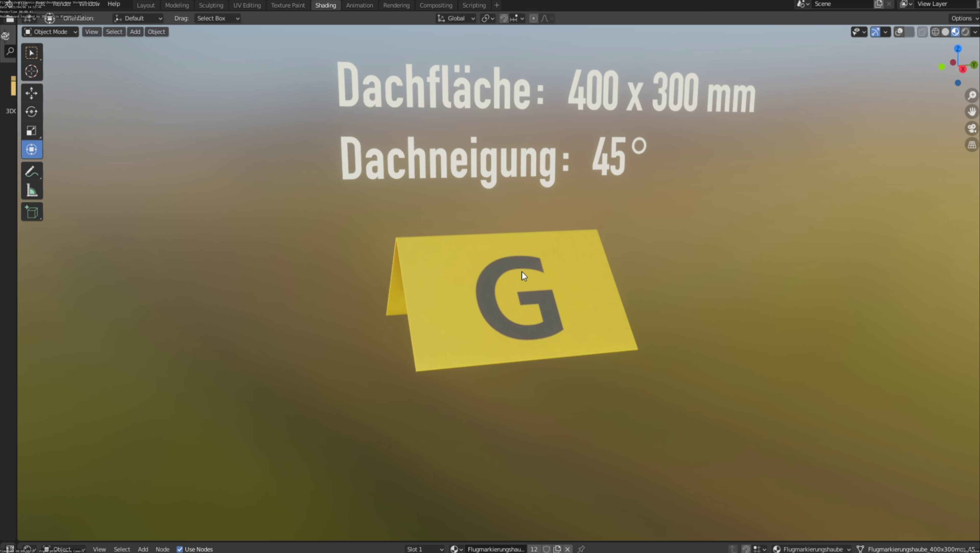Switch to Animation workspace tab
This screenshot has height=553, width=980.
pos(360,5)
